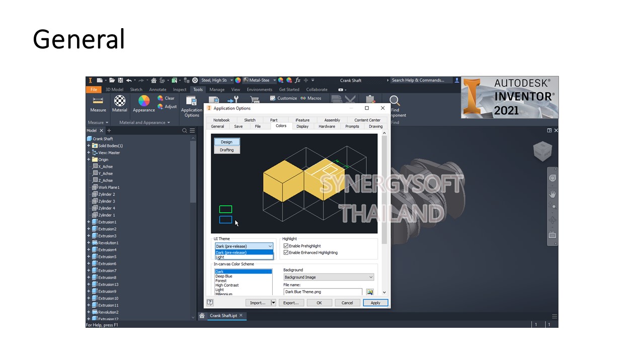The image size is (644, 362).
Task: Switch to the Display tab
Action: point(302,126)
